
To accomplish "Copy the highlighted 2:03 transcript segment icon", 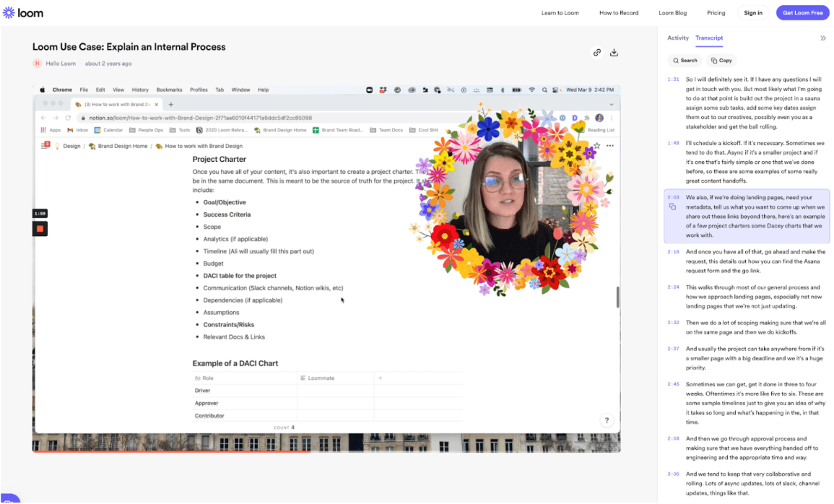I will click(x=672, y=207).
